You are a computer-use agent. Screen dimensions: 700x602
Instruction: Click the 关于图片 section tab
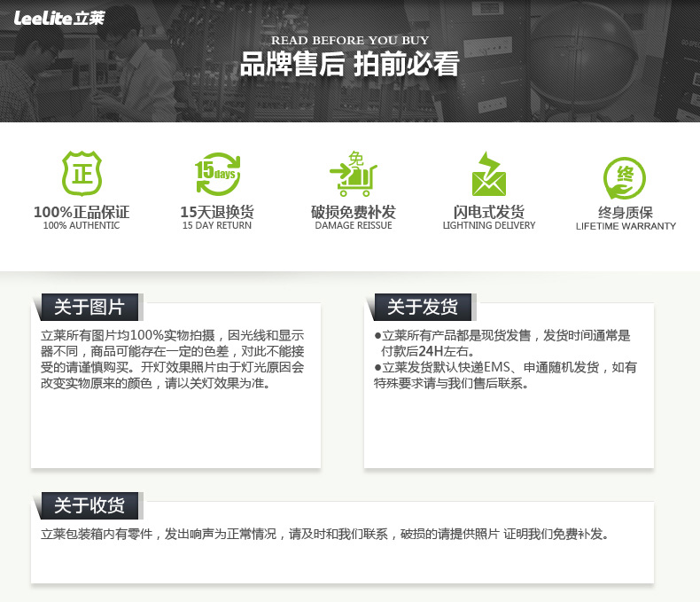[x=89, y=307]
